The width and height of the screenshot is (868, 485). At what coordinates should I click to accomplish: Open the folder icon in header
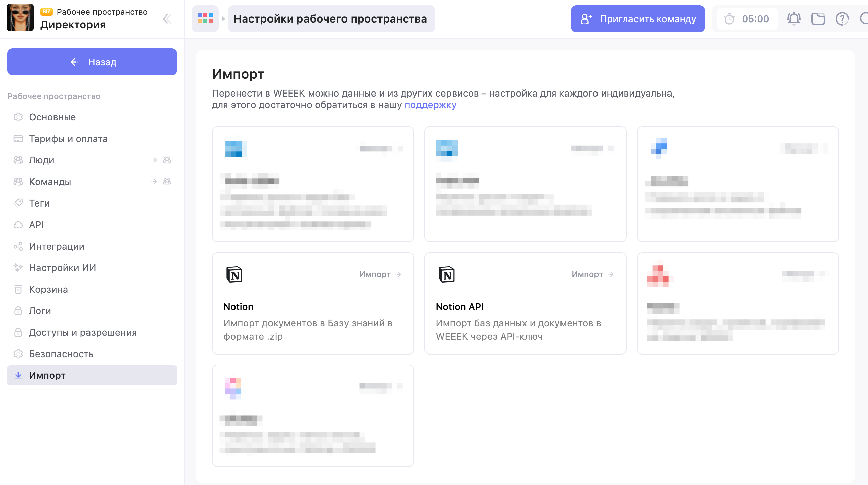pyautogui.click(x=818, y=19)
